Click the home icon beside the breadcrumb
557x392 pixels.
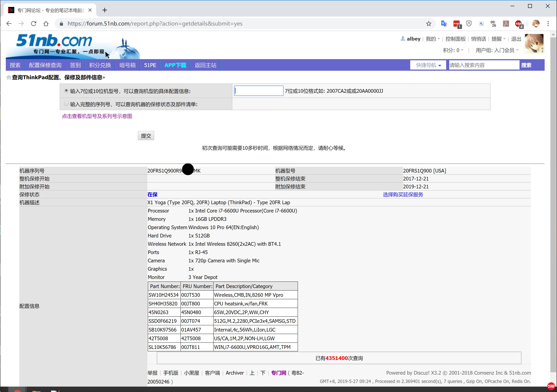(9, 77)
